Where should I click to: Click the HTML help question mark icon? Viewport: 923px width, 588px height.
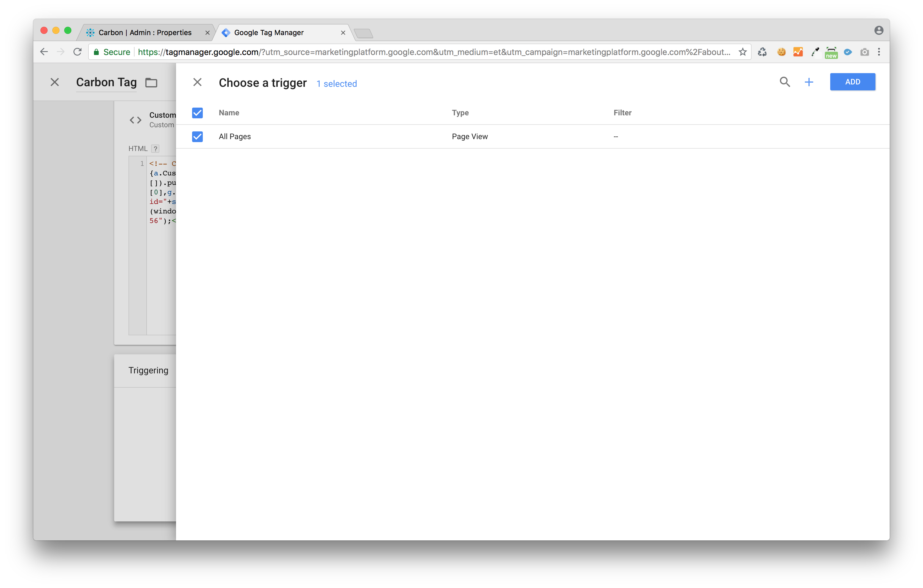point(155,149)
